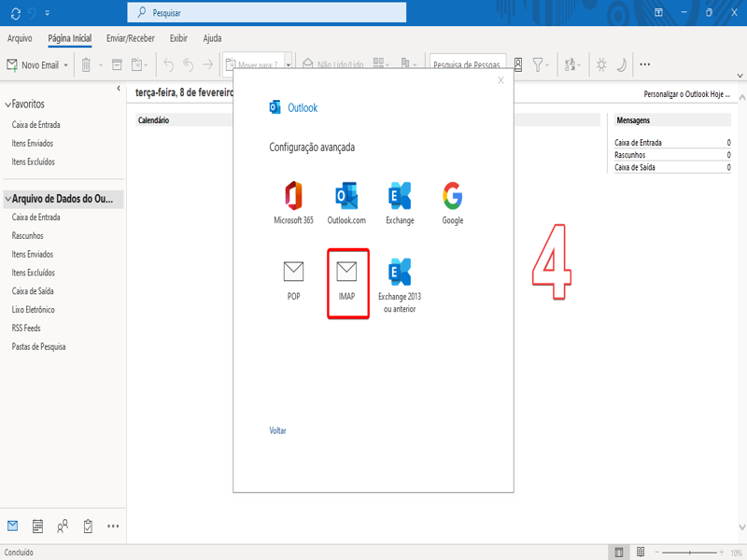Switch to the light mode sun icon
747x560 pixels.
601,64
